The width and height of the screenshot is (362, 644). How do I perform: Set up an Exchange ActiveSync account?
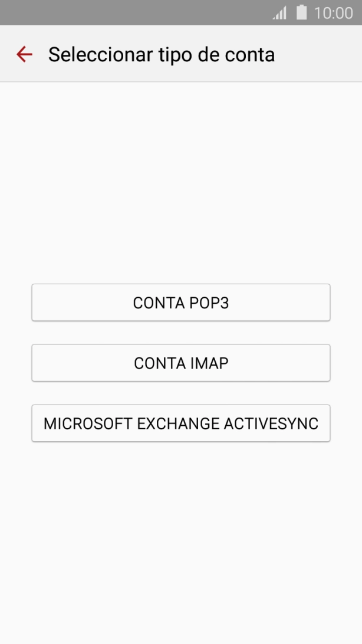[x=180, y=423]
